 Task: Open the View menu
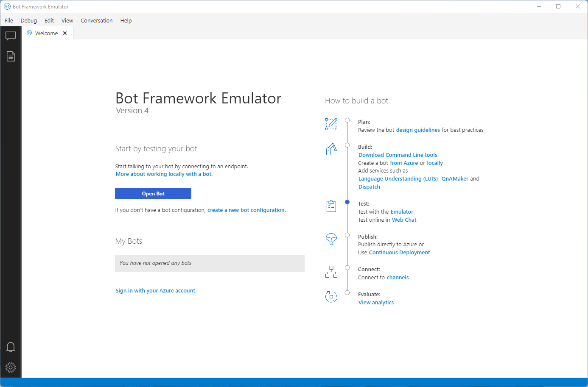tap(67, 20)
